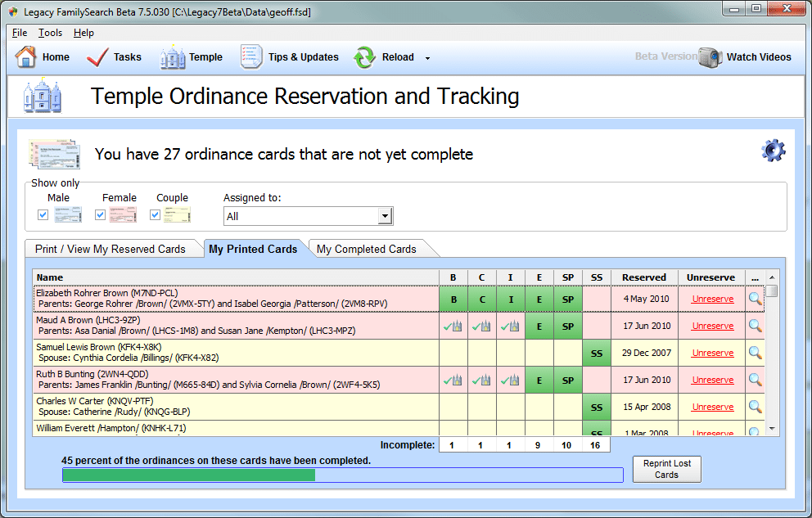The height and width of the screenshot is (518, 812).
Task: Click the ordinance cards stack icon
Action: point(55,154)
